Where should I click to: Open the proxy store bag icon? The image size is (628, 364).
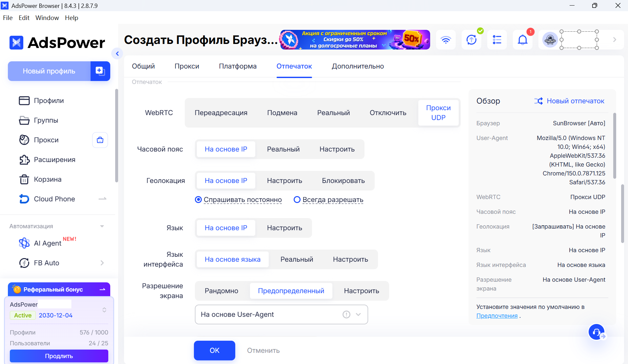click(100, 140)
